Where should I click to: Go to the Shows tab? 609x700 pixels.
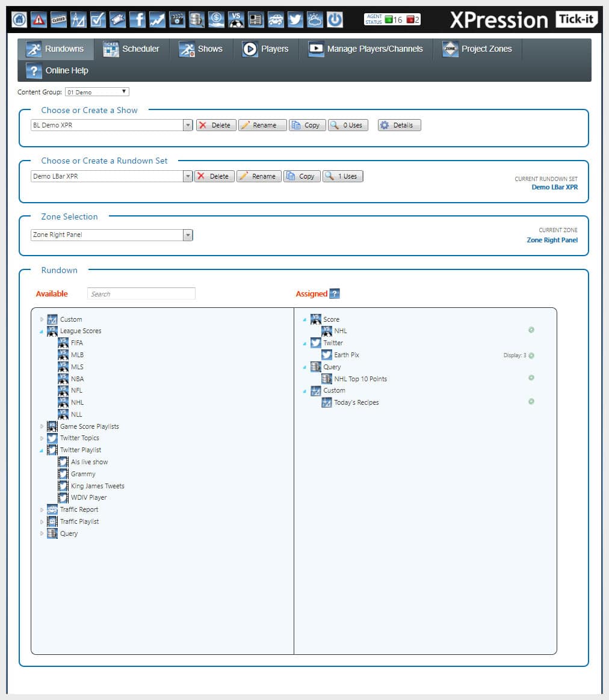click(x=201, y=49)
